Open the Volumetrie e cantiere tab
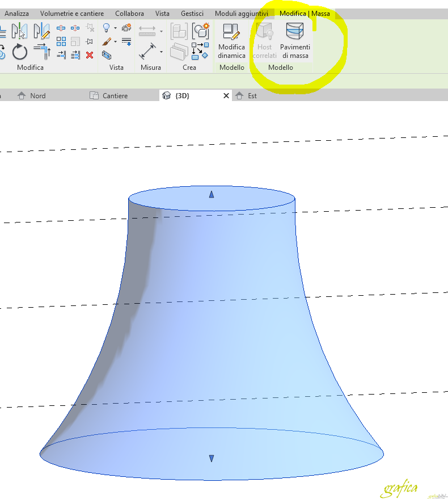Image resolution: width=448 pixels, height=499 pixels. pos(72,14)
